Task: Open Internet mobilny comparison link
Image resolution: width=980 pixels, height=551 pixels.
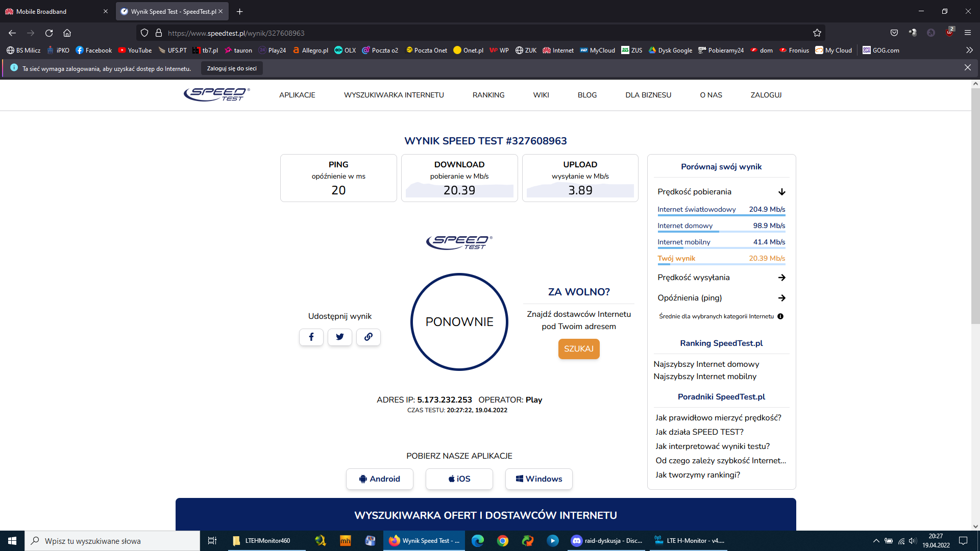Action: [684, 242]
